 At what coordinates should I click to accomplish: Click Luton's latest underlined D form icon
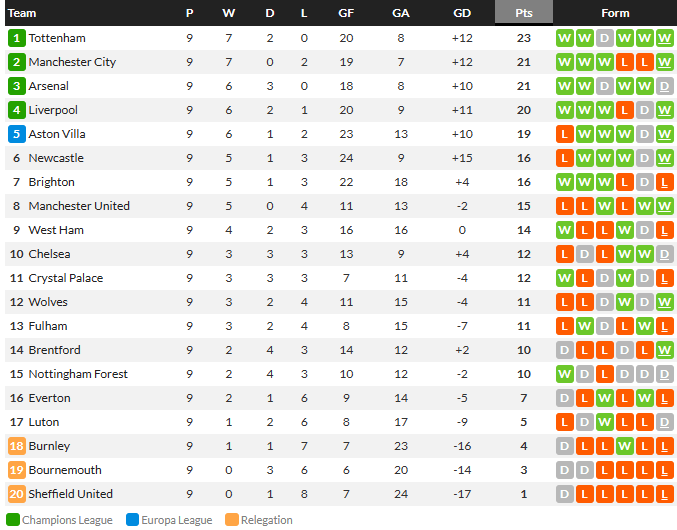[664, 422]
